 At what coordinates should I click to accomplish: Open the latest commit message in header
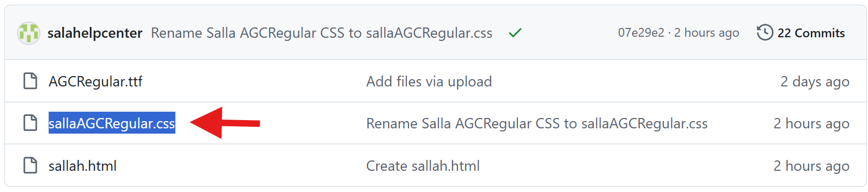(x=322, y=33)
